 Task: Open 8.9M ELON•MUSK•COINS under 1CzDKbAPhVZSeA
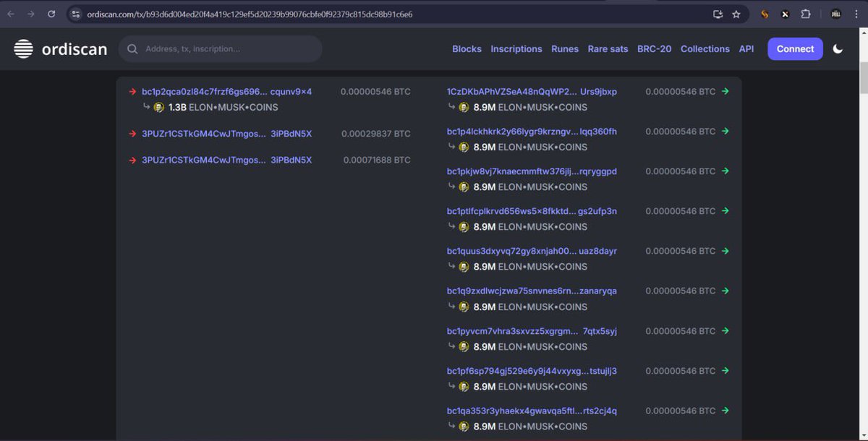[530, 107]
